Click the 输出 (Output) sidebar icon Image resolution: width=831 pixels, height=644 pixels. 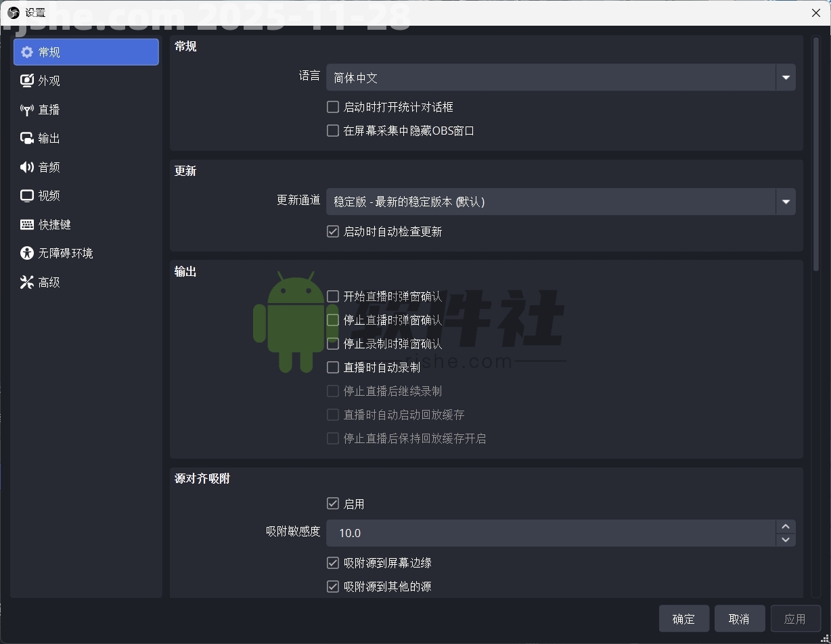pyautogui.click(x=26, y=138)
